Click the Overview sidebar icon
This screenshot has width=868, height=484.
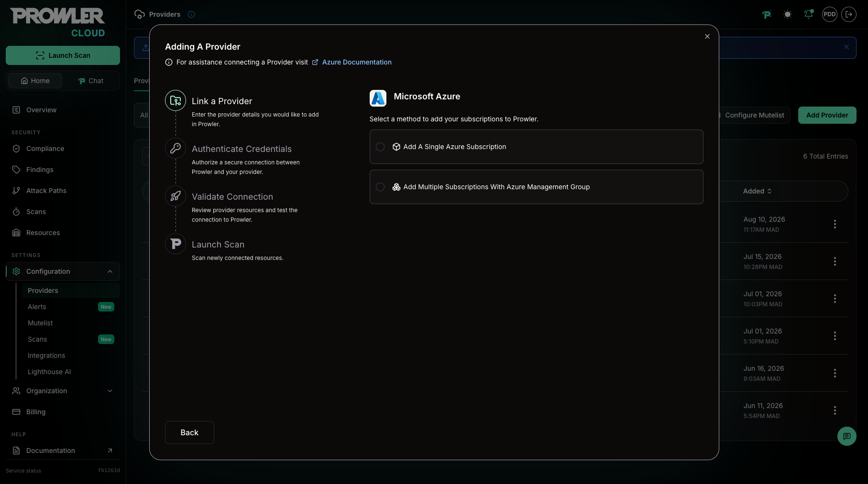(x=16, y=110)
